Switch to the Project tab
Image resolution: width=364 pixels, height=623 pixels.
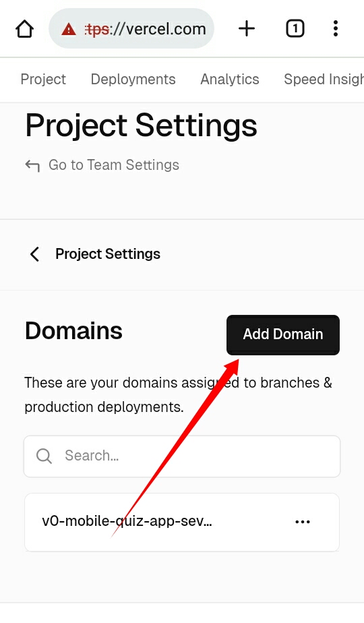43,80
